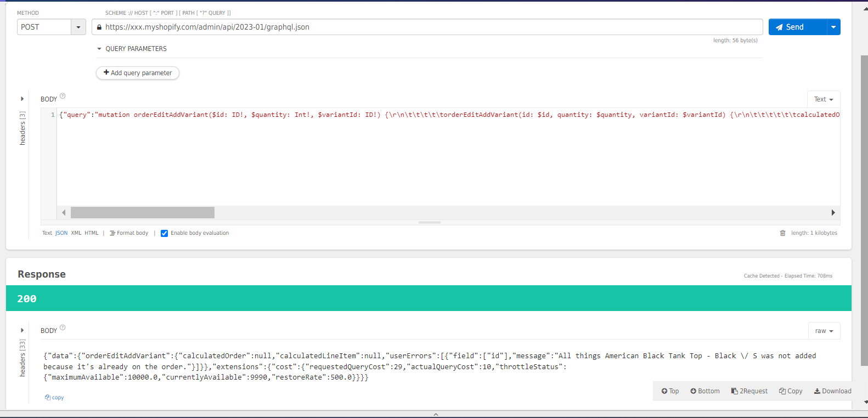Open the response raw view dropdown

[x=824, y=331]
